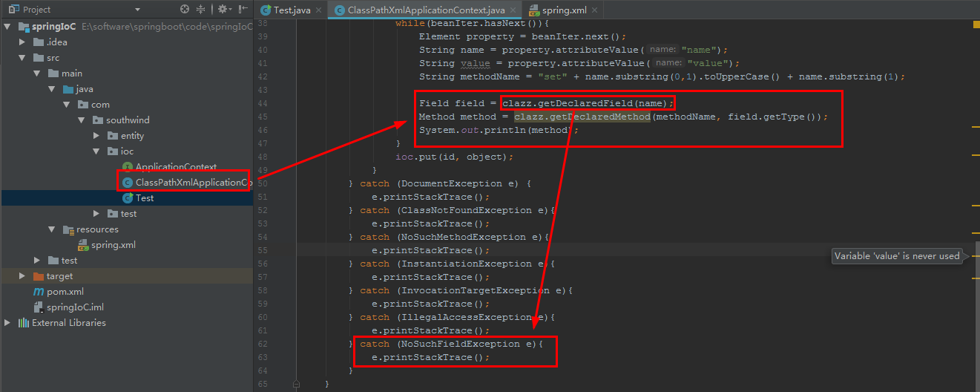The height and width of the screenshot is (392, 980).
Task: Select the .idea folder
Action: (56, 42)
